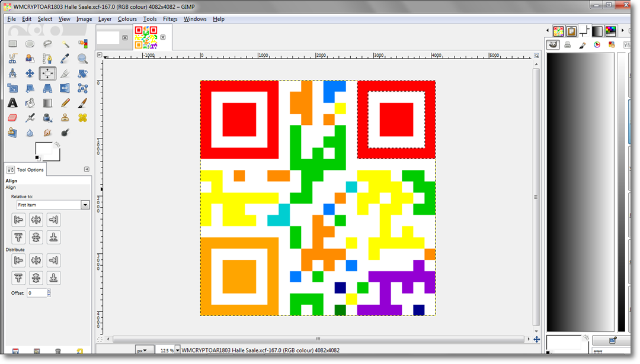The image size is (640, 364).
Task: Open the px unit dropdown
Action: tap(145, 350)
